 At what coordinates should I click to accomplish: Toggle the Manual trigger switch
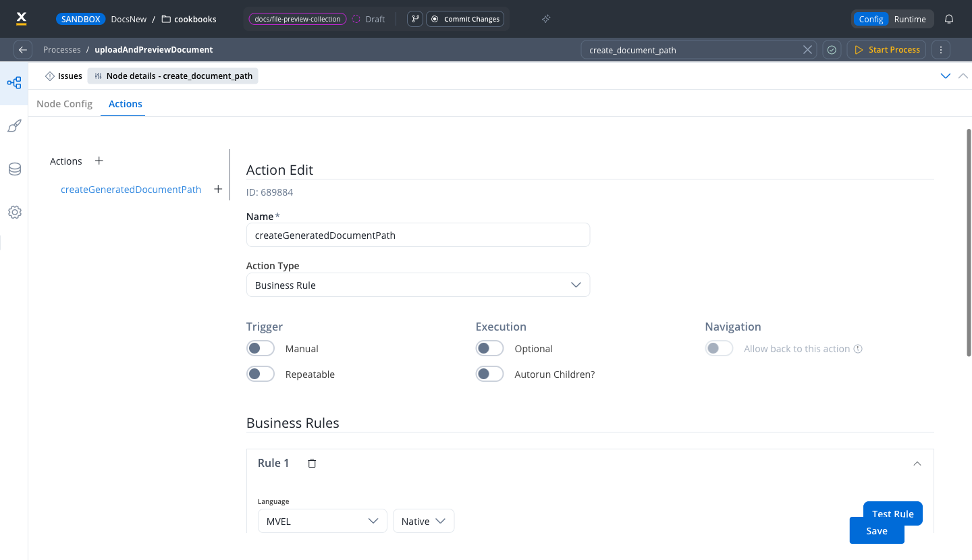pyautogui.click(x=261, y=349)
